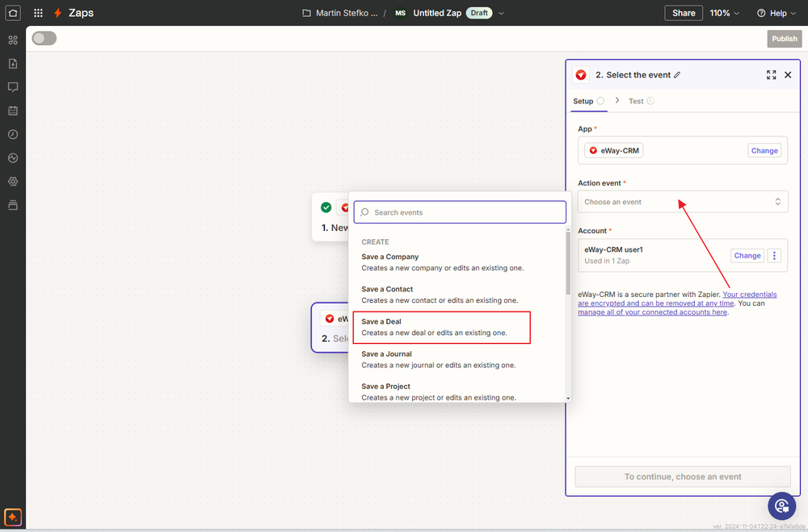Open the versions stack sidebar icon
The width and height of the screenshot is (808, 532).
[13, 205]
